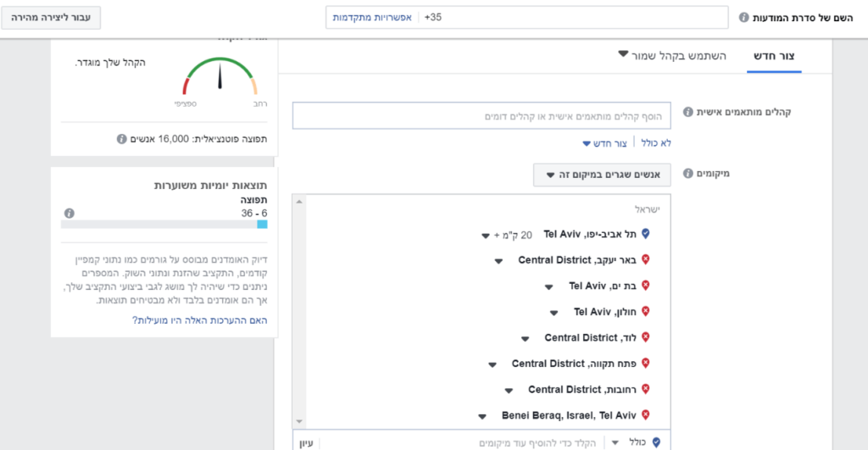Click the blue include pin beside תל אביב-יפו
Viewport: 868px width, 450px height.
pos(645,234)
